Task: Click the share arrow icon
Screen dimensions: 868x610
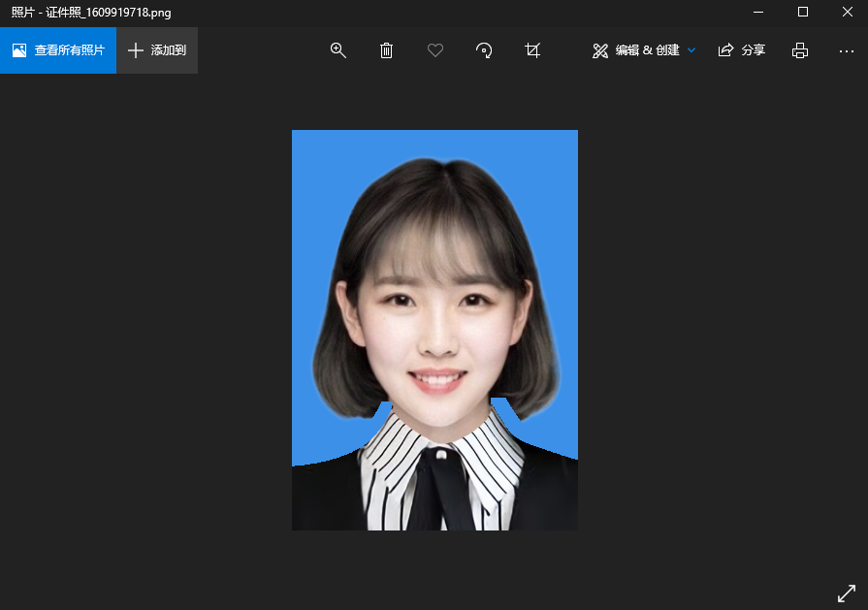Action: click(725, 50)
